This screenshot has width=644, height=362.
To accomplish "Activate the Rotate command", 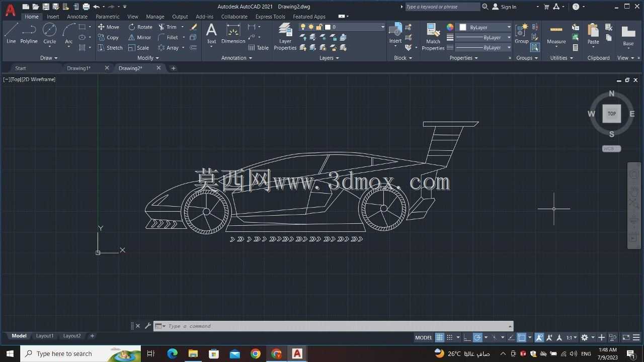I will tap(140, 27).
